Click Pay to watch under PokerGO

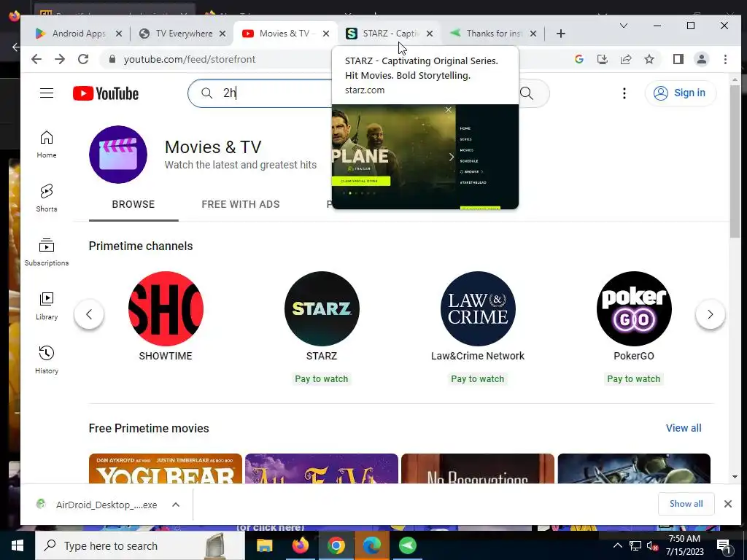pyautogui.click(x=634, y=379)
